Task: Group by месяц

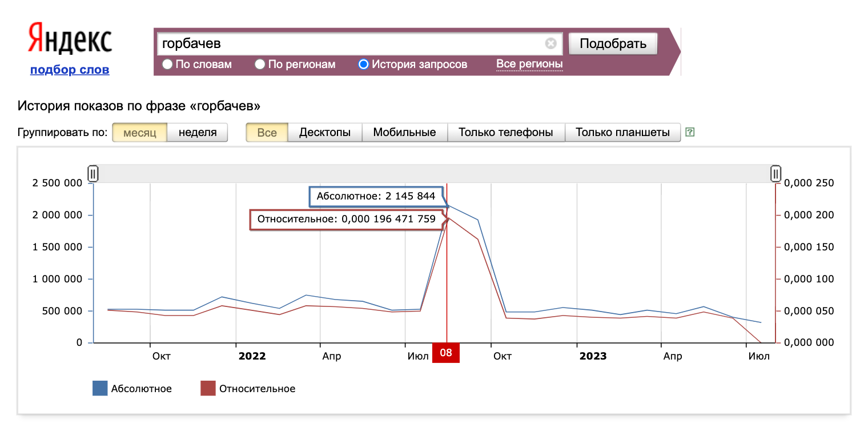Action: (140, 133)
